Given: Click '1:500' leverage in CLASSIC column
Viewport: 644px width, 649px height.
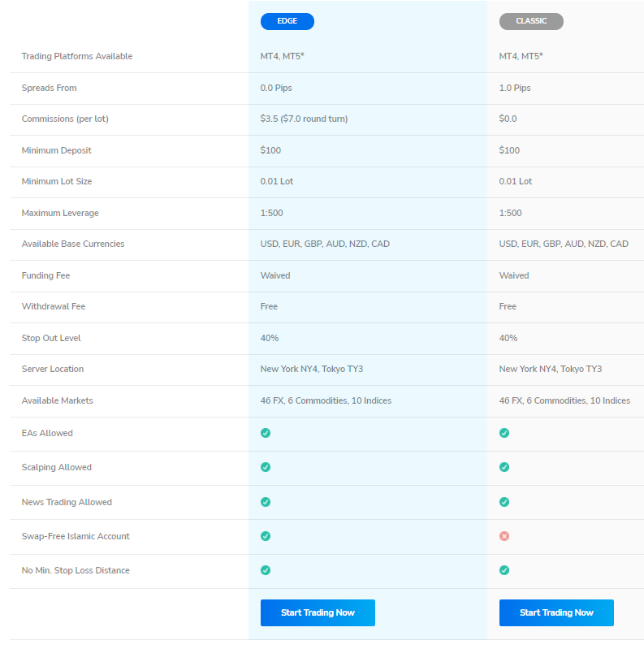Looking at the screenshot, I should [510, 213].
